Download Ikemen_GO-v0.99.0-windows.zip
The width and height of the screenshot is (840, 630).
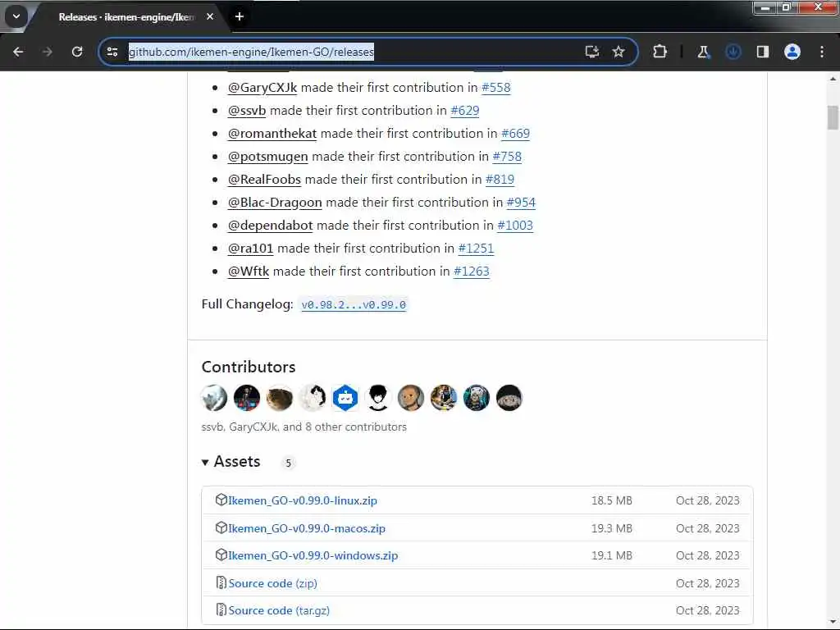tap(313, 556)
